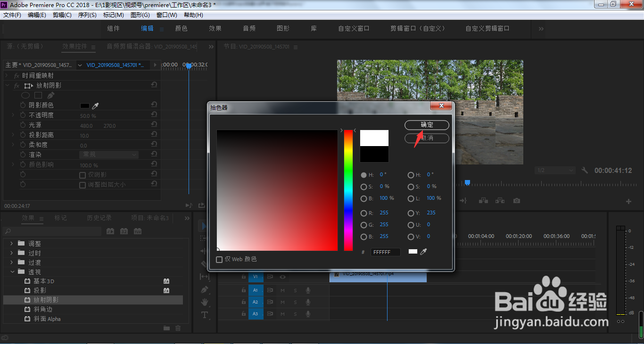Open the 文件(F) menu
The width and height of the screenshot is (644, 344).
pyautogui.click(x=12, y=15)
